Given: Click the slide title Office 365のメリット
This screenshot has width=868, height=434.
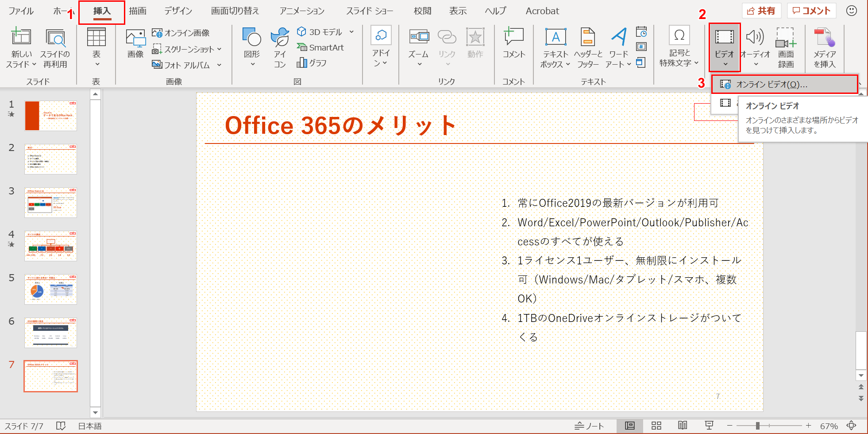Looking at the screenshot, I should coord(340,125).
